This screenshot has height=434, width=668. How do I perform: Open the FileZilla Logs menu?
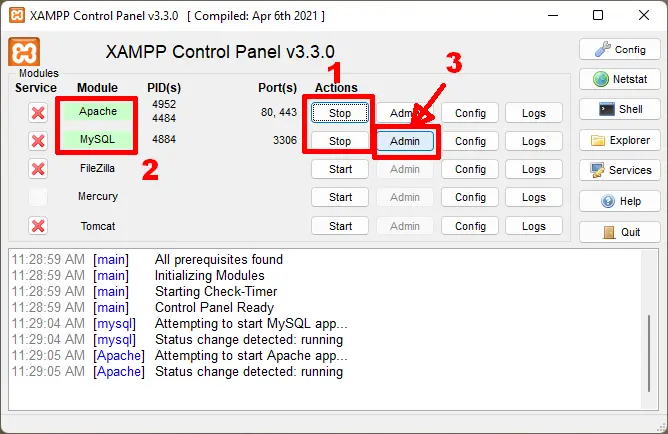click(534, 169)
